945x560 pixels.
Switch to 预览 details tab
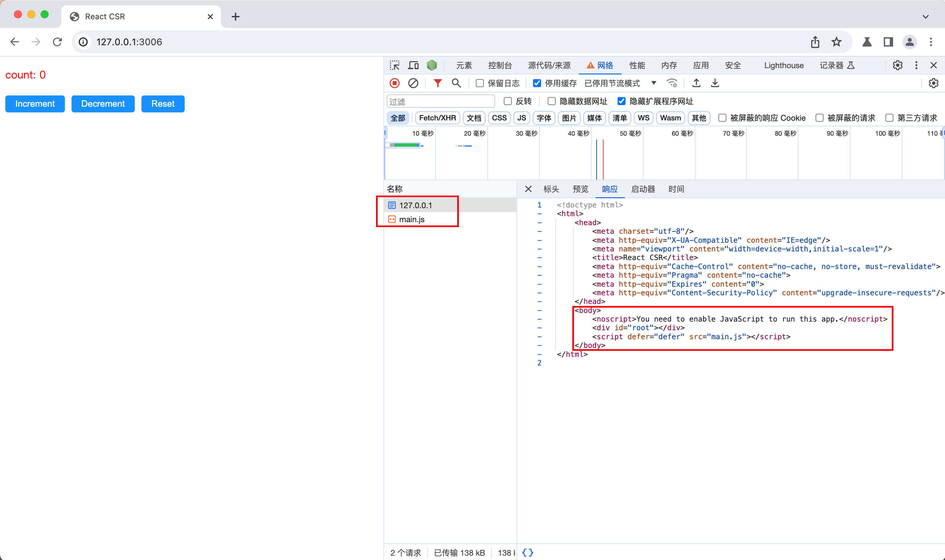click(580, 189)
